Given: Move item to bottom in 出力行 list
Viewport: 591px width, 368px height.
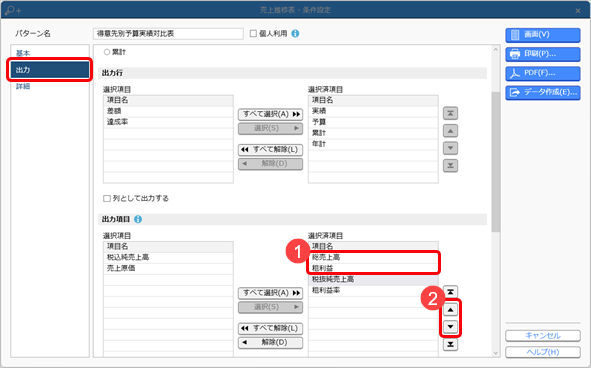Looking at the screenshot, I should click(x=450, y=166).
